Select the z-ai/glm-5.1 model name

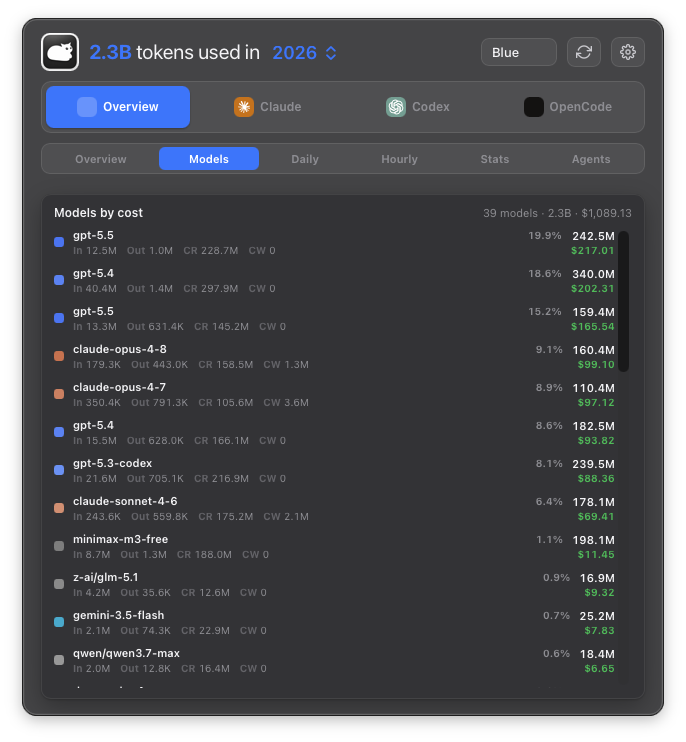click(x=106, y=577)
